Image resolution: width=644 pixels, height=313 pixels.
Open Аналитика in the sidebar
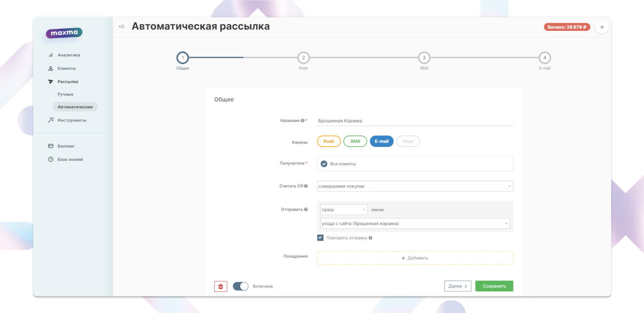(x=69, y=55)
